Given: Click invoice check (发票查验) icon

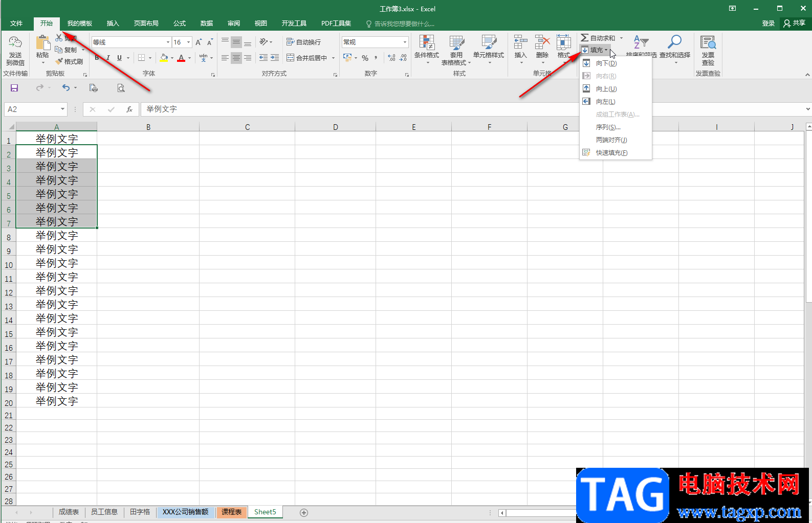Looking at the screenshot, I should coord(708,43).
